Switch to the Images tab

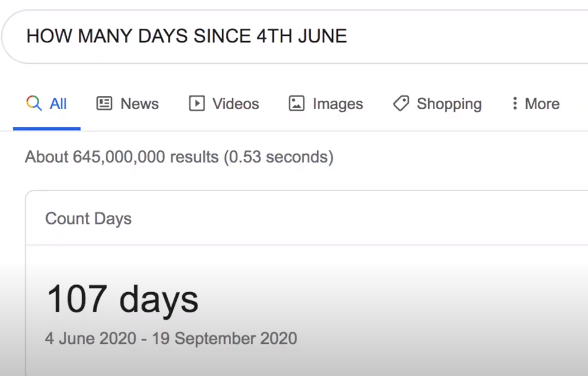pos(326,104)
